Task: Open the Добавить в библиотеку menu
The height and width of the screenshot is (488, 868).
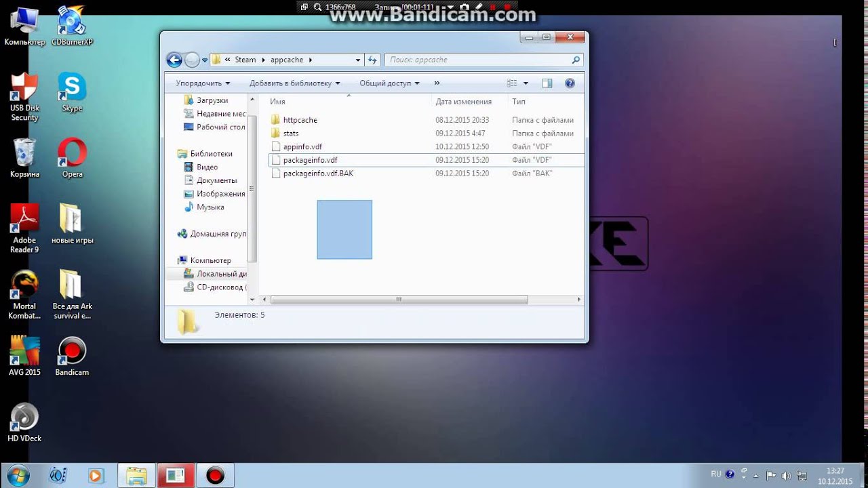Action: 295,83
